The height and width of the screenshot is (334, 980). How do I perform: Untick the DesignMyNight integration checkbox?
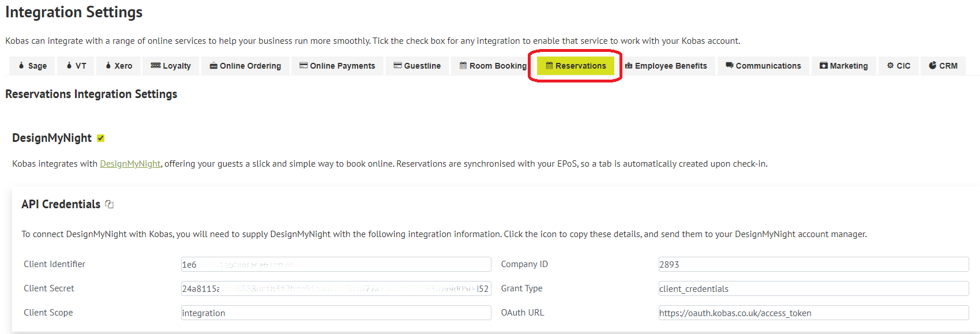pos(101,138)
